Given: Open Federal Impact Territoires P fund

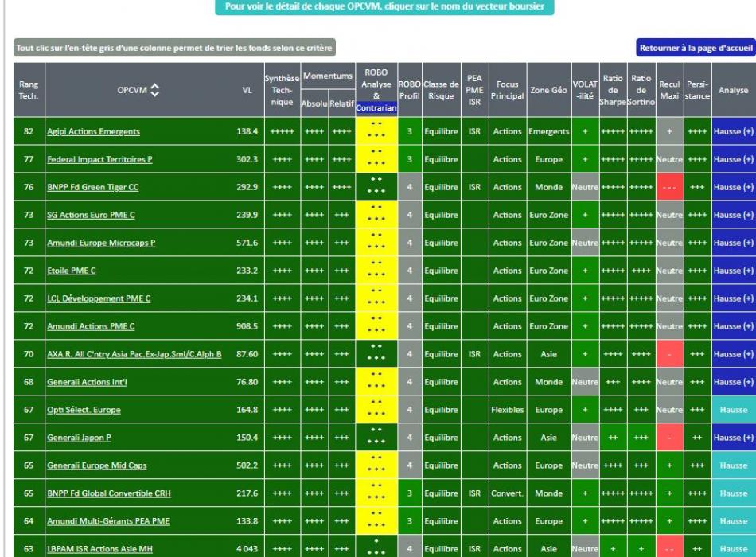Looking at the screenshot, I should click(x=99, y=159).
